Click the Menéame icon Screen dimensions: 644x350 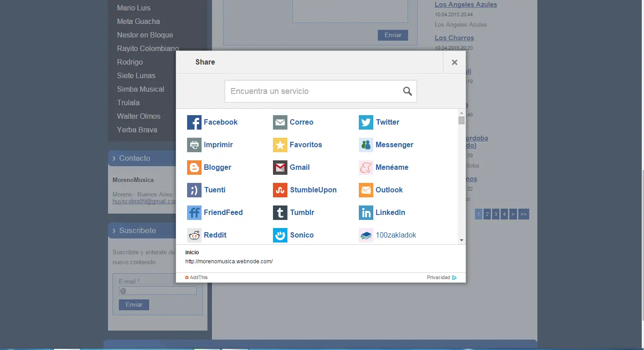[x=366, y=168]
